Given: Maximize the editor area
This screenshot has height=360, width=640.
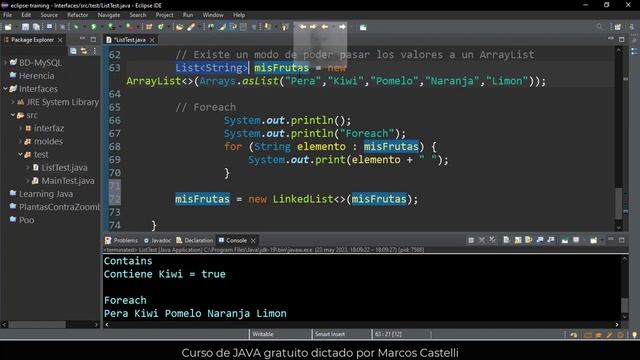Looking at the screenshot, I should coord(622,39).
